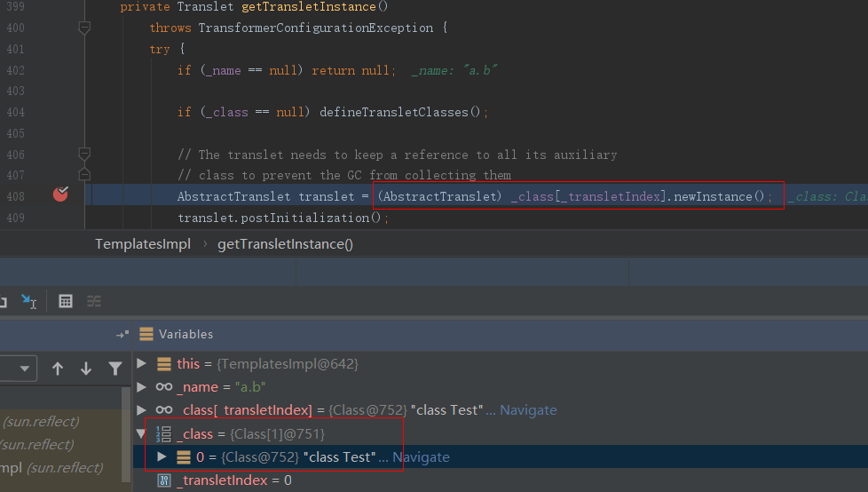The width and height of the screenshot is (868, 492).
Task: Expand the 'this' variable node
Action: point(142,363)
